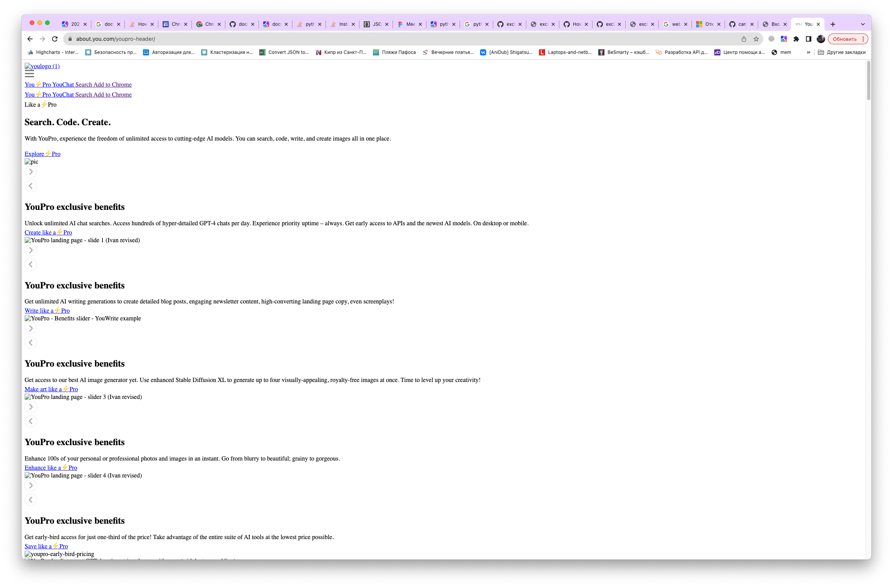This screenshot has width=893, height=588.
Task: Show hidden bookmarks with the » chevron
Action: (x=809, y=52)
